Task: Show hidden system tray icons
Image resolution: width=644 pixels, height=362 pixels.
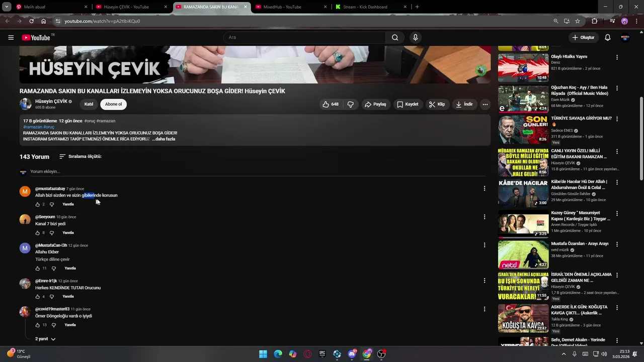Action: point(563,354)
